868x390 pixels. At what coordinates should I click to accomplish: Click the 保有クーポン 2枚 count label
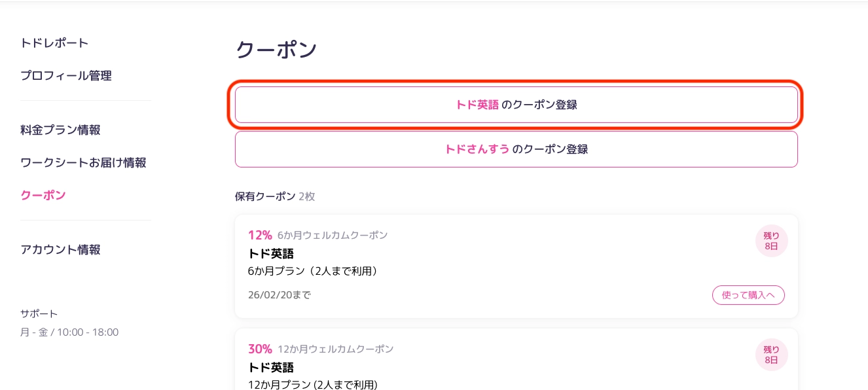(x=275, y=196)
